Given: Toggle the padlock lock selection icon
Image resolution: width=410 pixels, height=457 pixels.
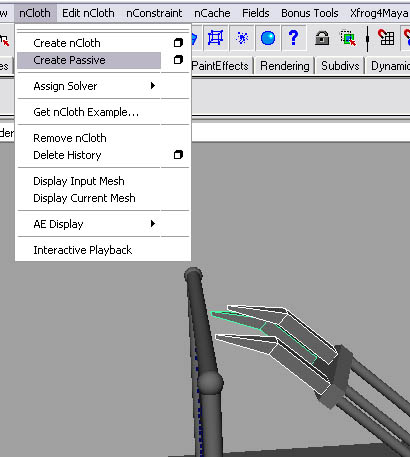Looking at the screenshot, I should click(x=322, y=38).
